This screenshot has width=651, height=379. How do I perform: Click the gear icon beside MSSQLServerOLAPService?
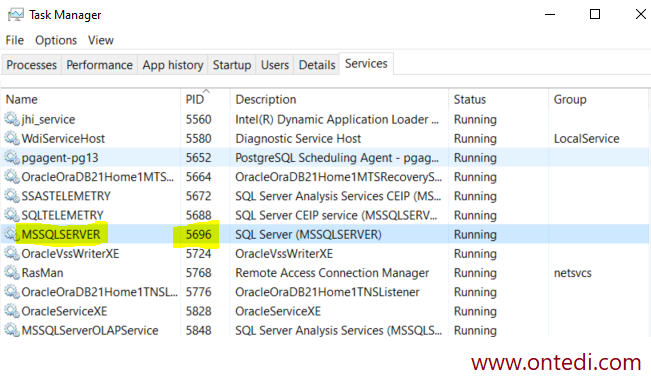click(12, 330)
